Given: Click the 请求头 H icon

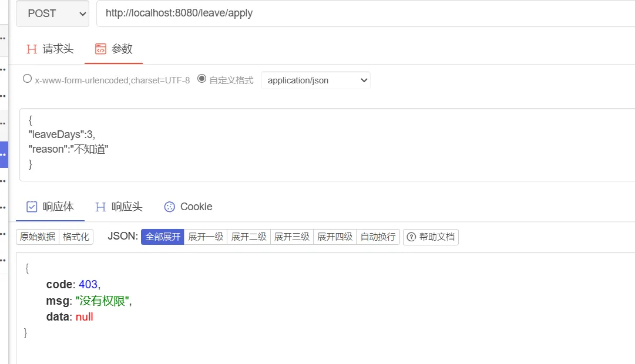Looking at the screenshot, I should pos(32,49).
